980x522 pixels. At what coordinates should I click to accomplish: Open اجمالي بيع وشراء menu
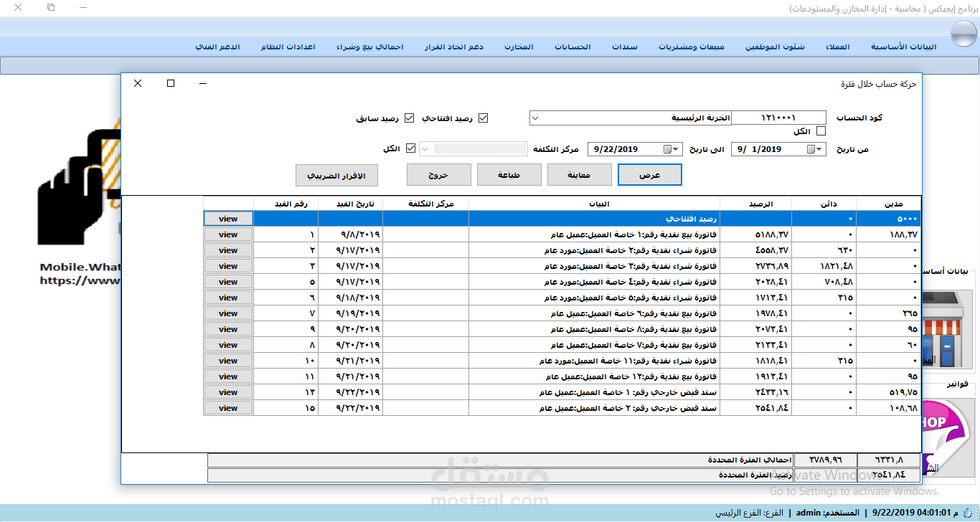click(370, 47)
